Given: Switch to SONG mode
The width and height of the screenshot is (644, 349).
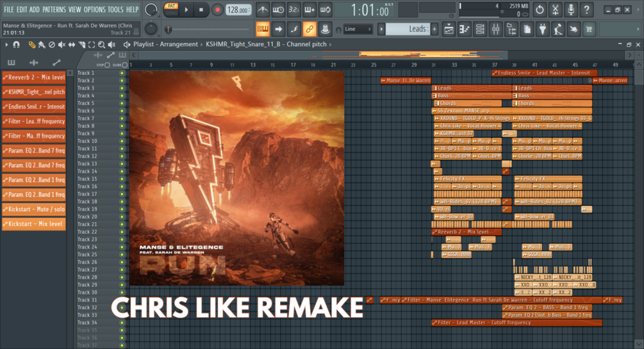Looking at the screenshot, I should [171, 13].
